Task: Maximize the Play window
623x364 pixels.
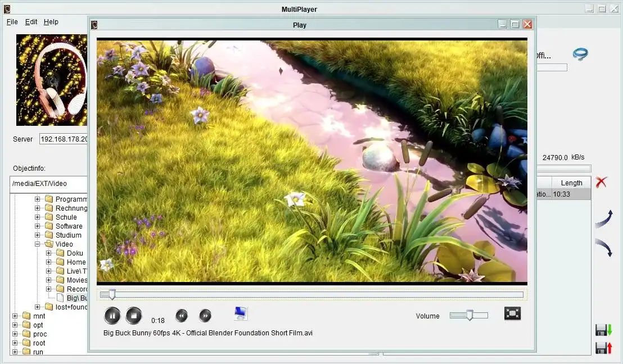Action: tap(515, 24)
